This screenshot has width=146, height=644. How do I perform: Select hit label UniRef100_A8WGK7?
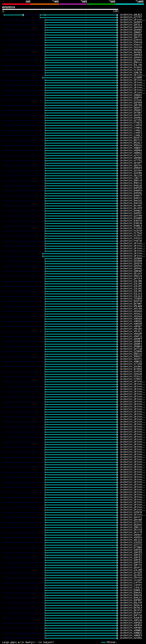click(131, 148)
